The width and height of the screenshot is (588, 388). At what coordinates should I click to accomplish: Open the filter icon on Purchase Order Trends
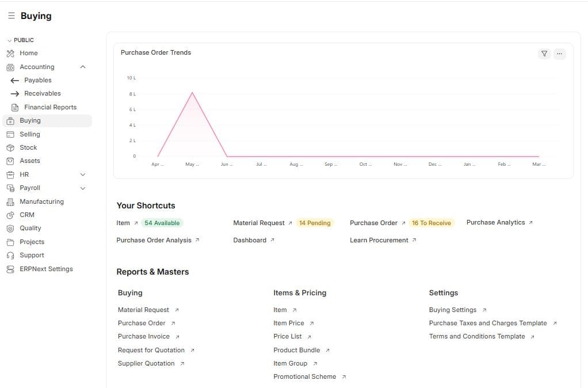point(544,54)
